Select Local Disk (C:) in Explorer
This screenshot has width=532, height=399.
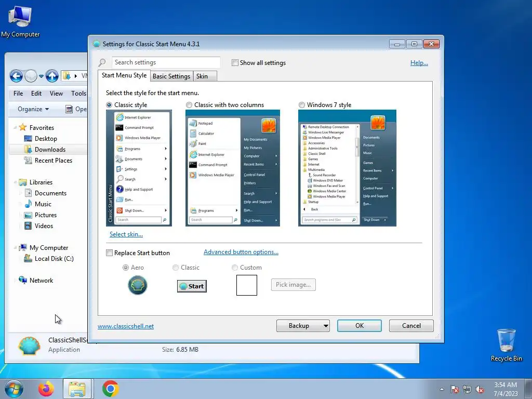[54, 259]
